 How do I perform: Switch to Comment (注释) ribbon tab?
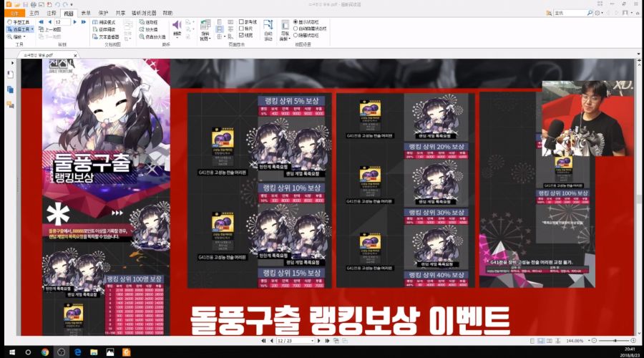tap(52, 13)
